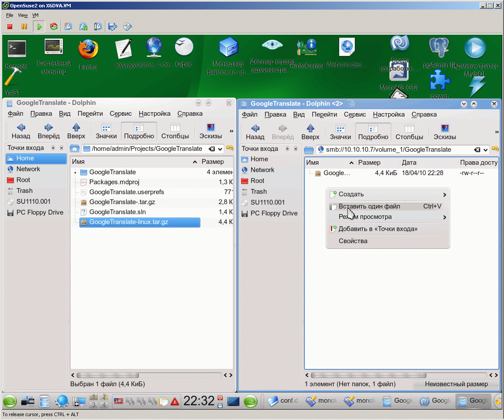Image resolution: width=504 pixels, height=420 pixels.
Task: Click the taskbar clock showing 22:32
Action: tap(199, 401)
